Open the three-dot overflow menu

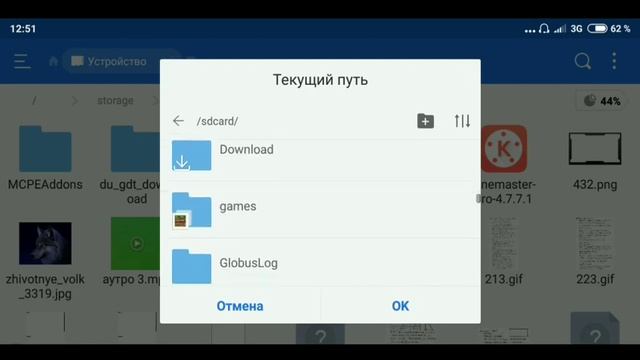pyautogui.click(x=614, y=61)
